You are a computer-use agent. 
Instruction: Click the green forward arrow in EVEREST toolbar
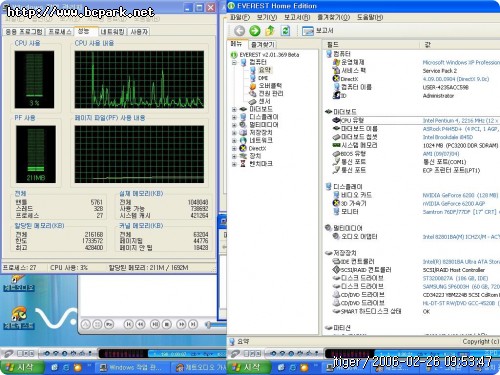(255, 31)
